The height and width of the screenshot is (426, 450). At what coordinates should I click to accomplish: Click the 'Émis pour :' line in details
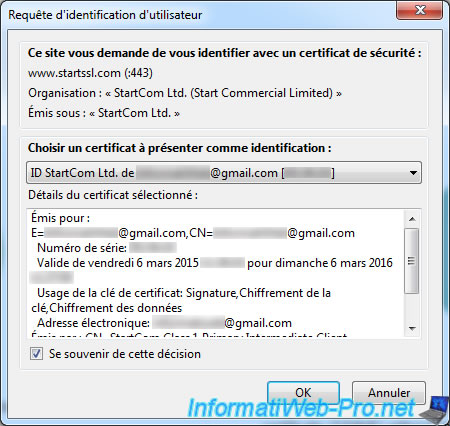pyautogui.click(x=60, y=218)
